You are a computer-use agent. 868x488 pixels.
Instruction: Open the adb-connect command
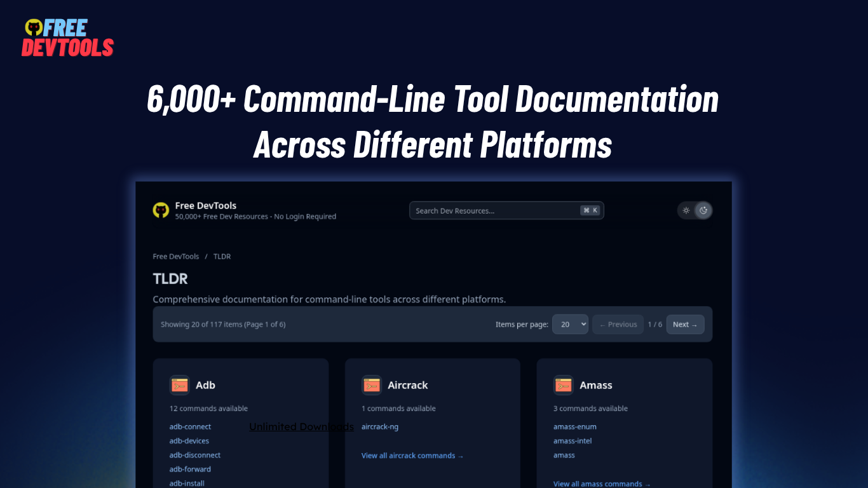pos(190,427)
